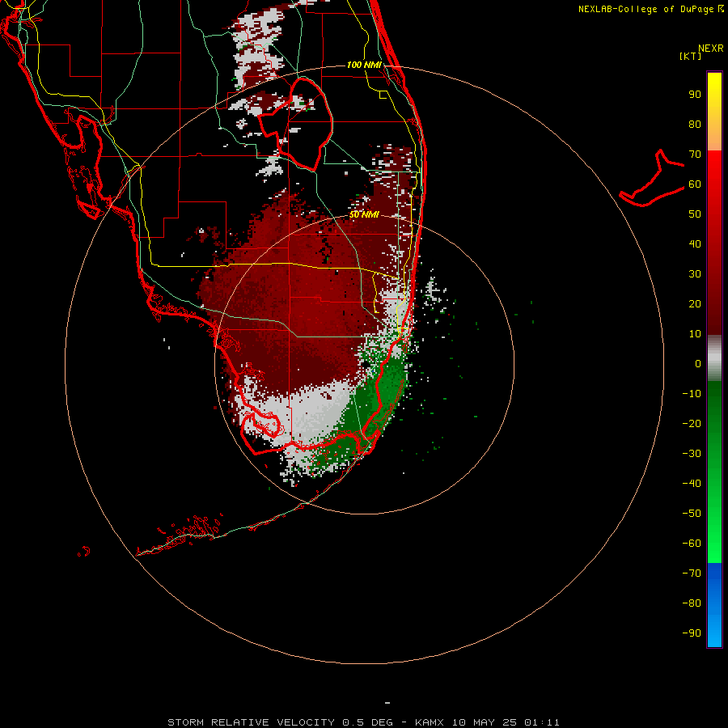
Task: Click the 50 NMI range ring label
Action: pos(364,215)
